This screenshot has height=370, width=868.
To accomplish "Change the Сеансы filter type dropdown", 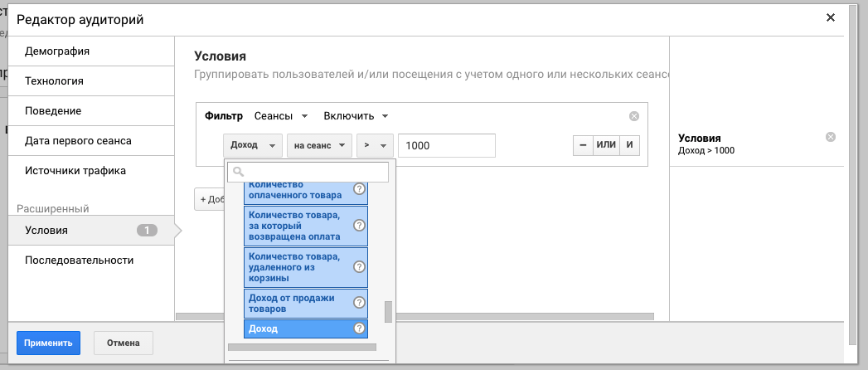I will coord(280,116).
